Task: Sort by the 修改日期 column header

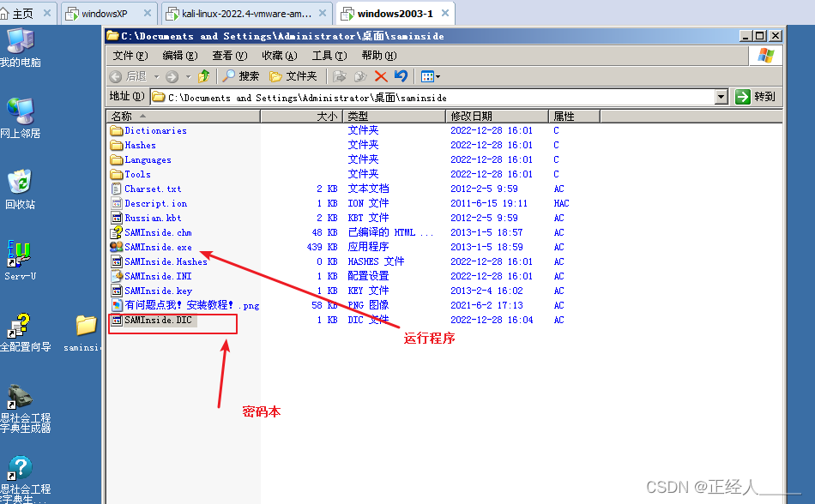Action: click(497, 117)
